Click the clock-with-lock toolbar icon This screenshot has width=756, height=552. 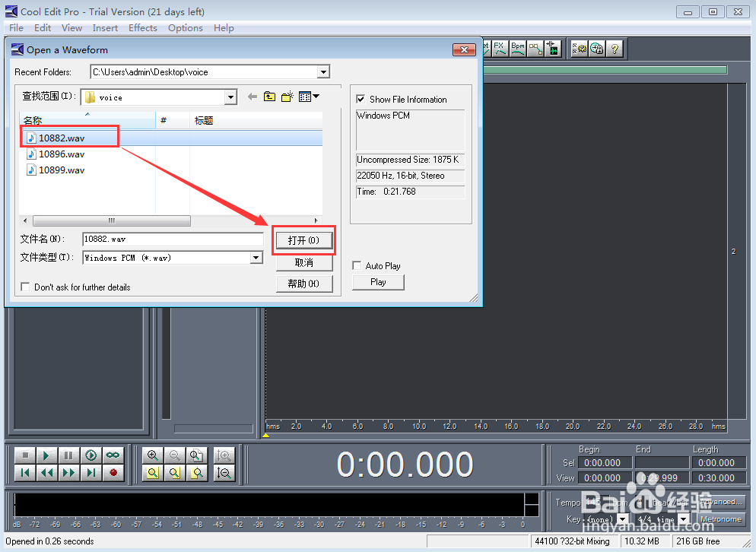coord(597,49)
